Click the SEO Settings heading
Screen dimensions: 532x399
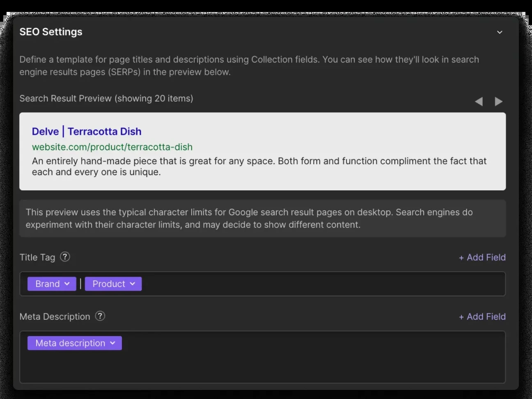click(51, 32)
